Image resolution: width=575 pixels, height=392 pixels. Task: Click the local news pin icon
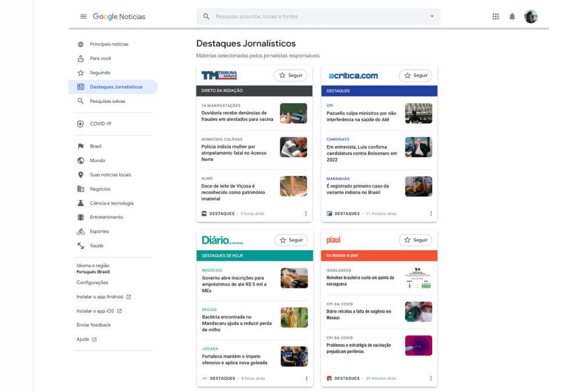click(x=81, y=175)
